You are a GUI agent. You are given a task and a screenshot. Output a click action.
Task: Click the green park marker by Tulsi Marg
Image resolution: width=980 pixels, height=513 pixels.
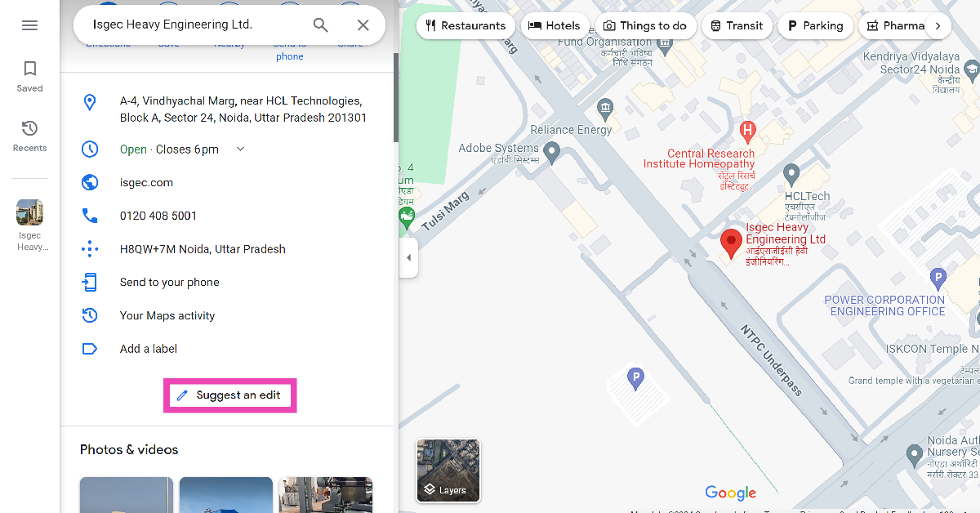tap(406, 217)
